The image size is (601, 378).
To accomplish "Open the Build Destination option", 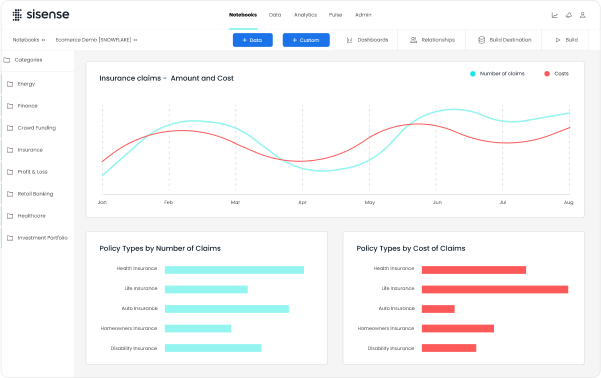I will tap(504, 40).
